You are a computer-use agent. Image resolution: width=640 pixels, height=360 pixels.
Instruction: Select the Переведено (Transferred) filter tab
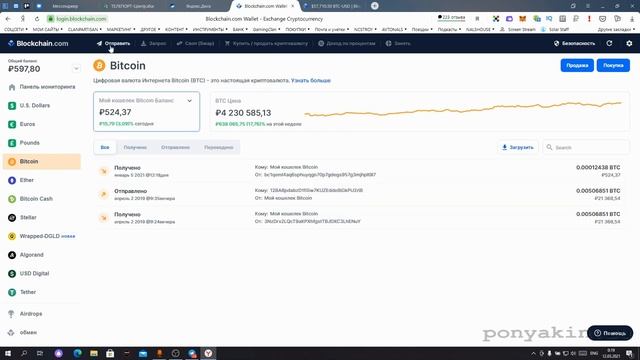219,147
